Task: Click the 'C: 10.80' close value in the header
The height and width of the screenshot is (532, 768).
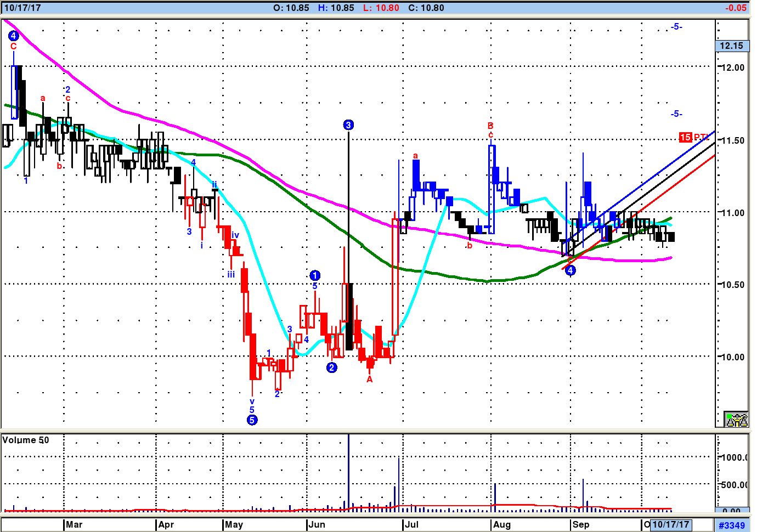Action: [426, 8]
